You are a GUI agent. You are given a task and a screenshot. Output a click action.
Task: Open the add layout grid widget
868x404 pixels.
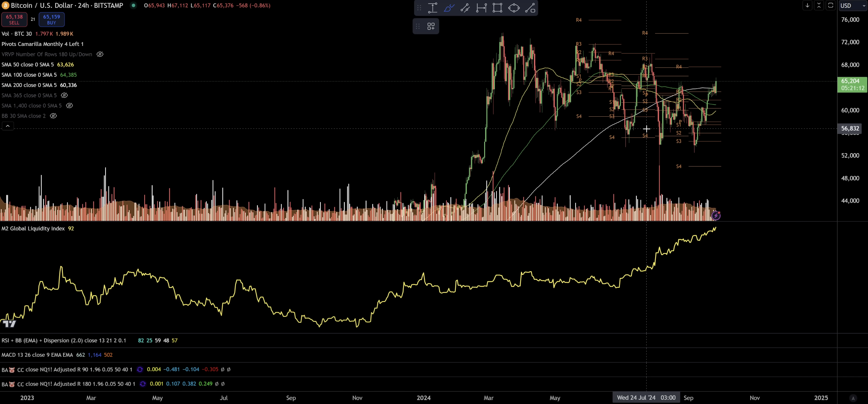(x=431, y=26)
